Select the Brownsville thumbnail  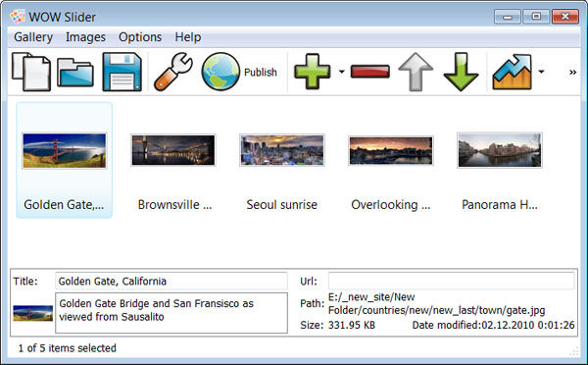tap(173, 150)
